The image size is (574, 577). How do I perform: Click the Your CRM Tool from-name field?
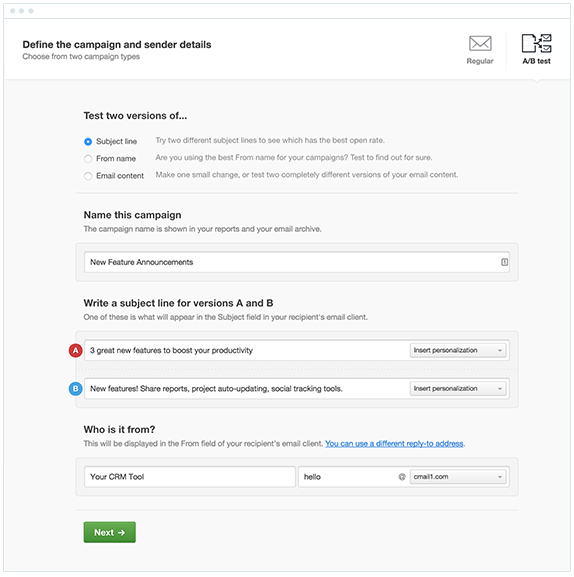tap(190, 477)
